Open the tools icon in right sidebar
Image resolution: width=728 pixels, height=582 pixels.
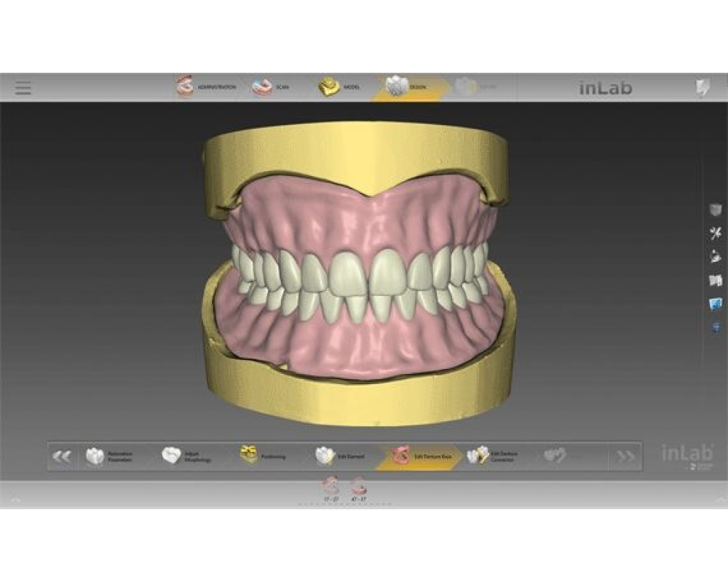tap(716, 234)
